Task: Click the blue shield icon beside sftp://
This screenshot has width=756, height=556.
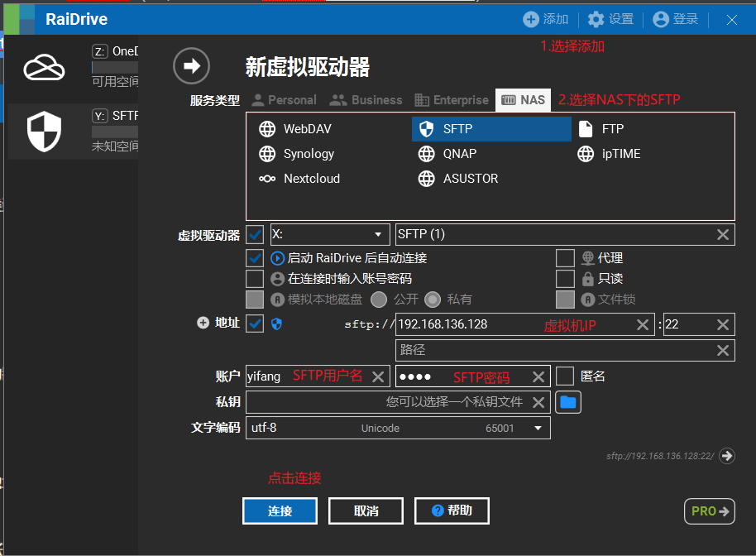Action: point(276,324)
